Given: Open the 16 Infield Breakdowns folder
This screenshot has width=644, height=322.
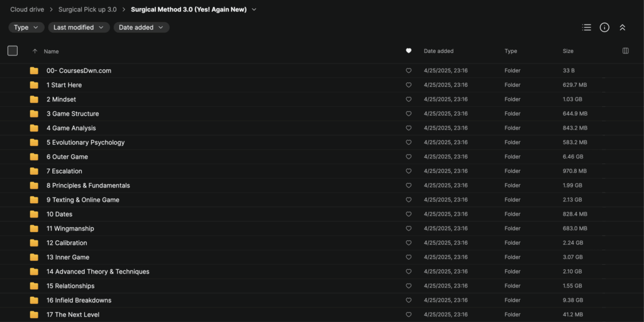Looking at the screenshot, I should tap(79, 301).
